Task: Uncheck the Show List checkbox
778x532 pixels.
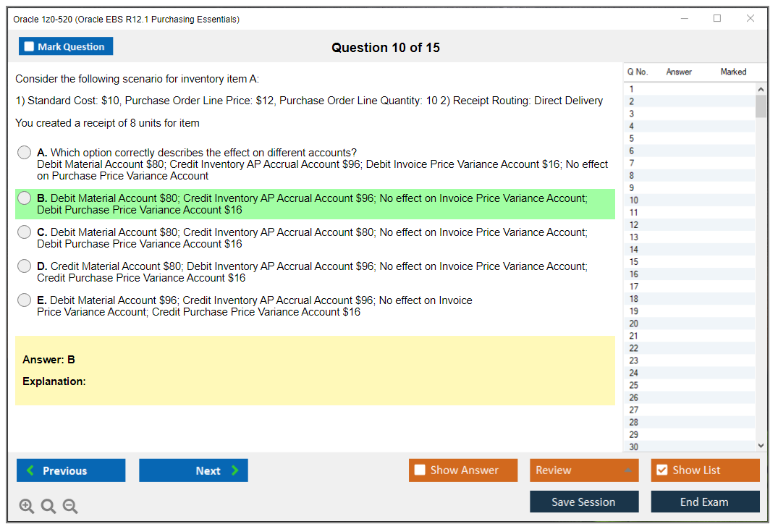Action: click(x=661, y=470)
